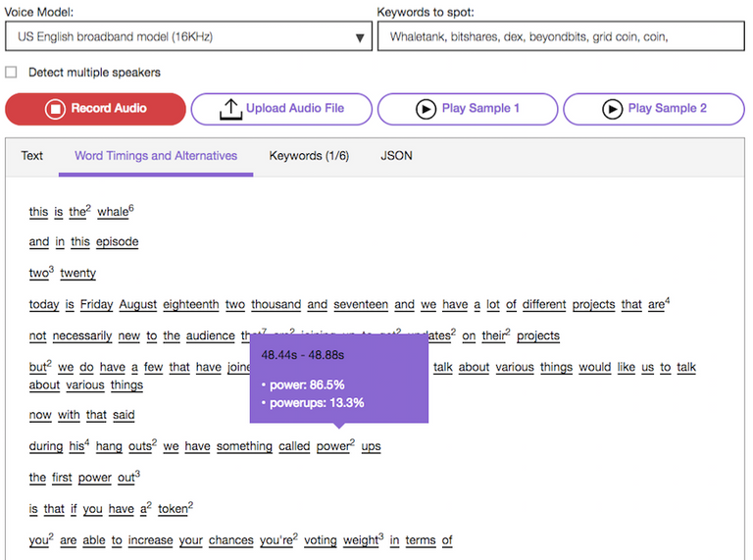Click the word 'Friday' in transcript

pos(96,304)
